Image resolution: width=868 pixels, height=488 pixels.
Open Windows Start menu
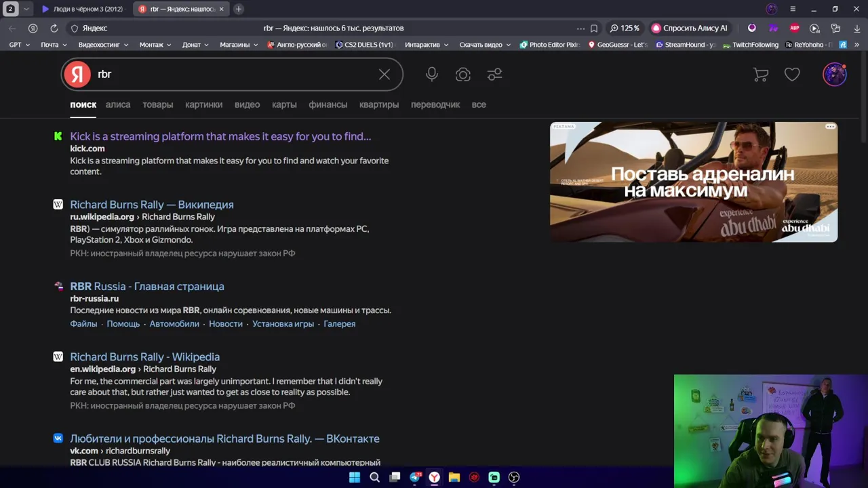click(355, 477)
